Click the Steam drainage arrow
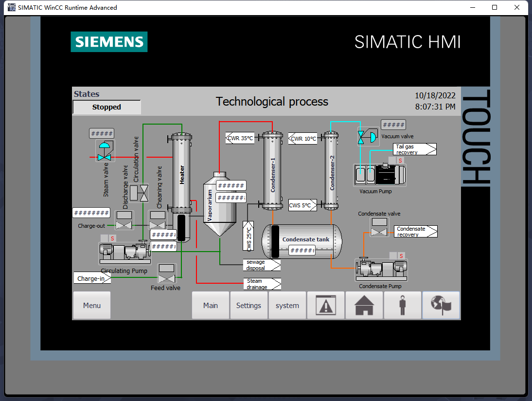 pos(262,284)
